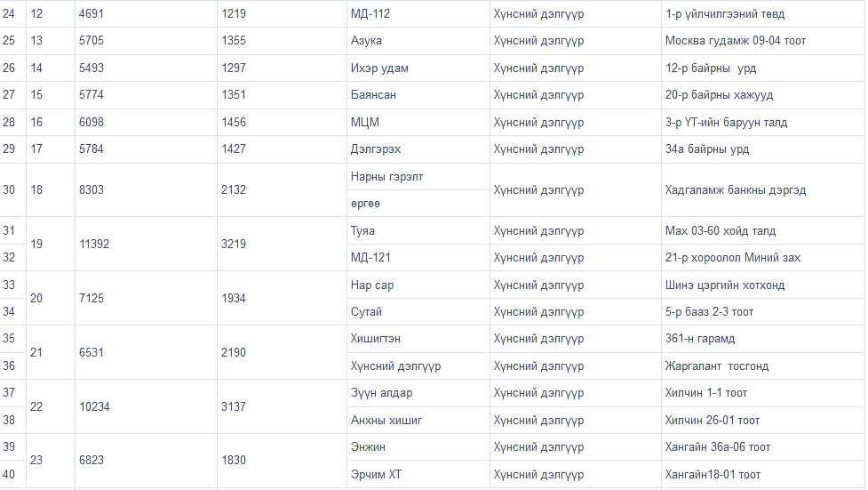
Task: Select the Зүүн алдар cell
Action: pyautogui.click(x=381, y=393)
